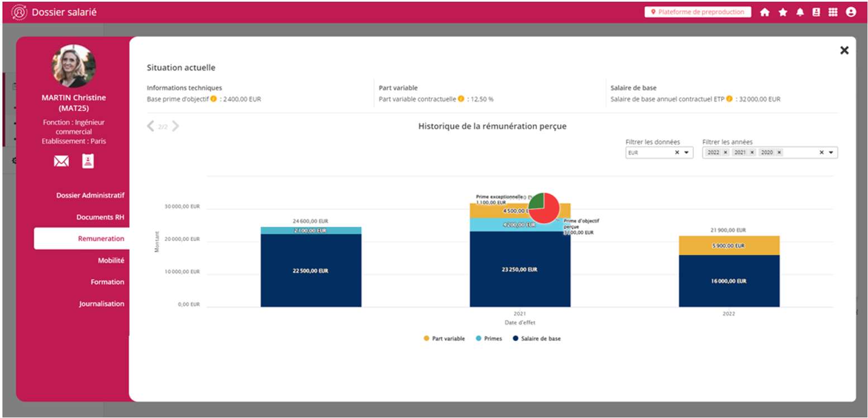Viewport: 868px width, 418px height.
Task: Open the apps grid icon
Action: pyautogui.click(x=833, y=12)
